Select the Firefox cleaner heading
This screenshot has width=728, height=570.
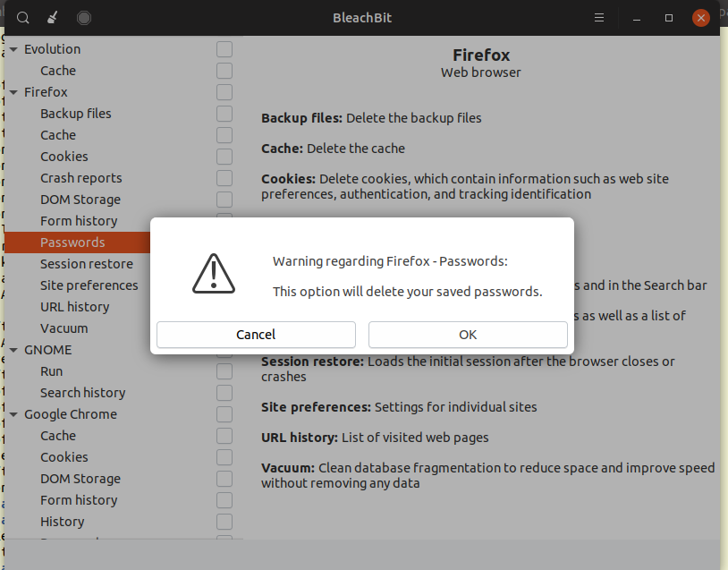[x=480, y=55]
